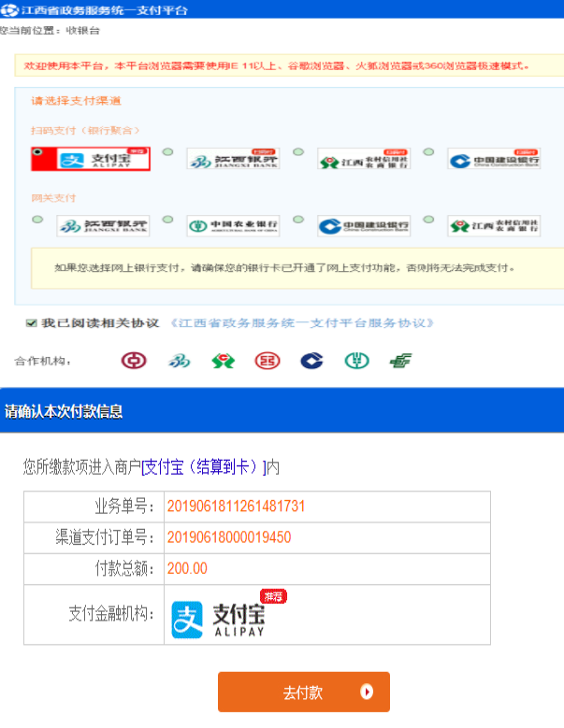Click the 渠道支付订单号 label cell
This screenshot has width=564, height=728.
click(x=94, y=537)
